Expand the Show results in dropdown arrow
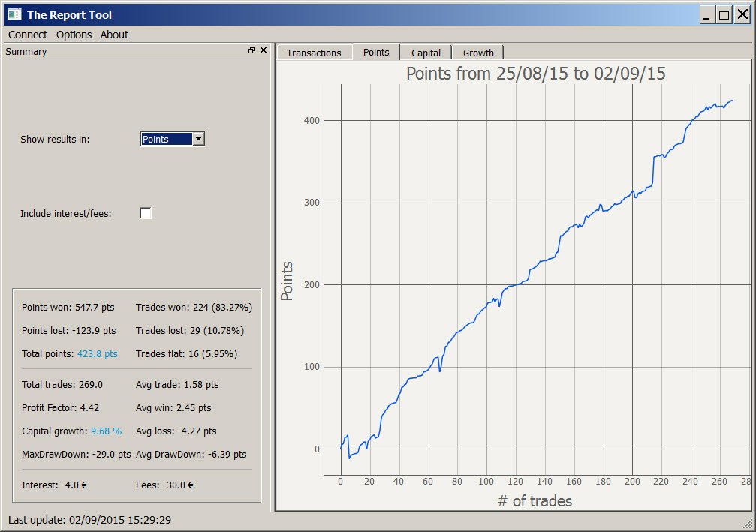 coord(198,140)
